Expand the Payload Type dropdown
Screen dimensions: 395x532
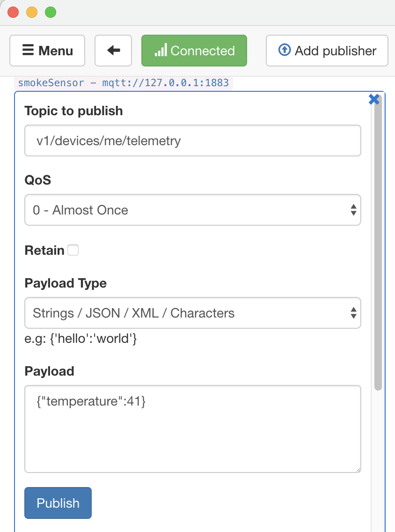point(193,313)
